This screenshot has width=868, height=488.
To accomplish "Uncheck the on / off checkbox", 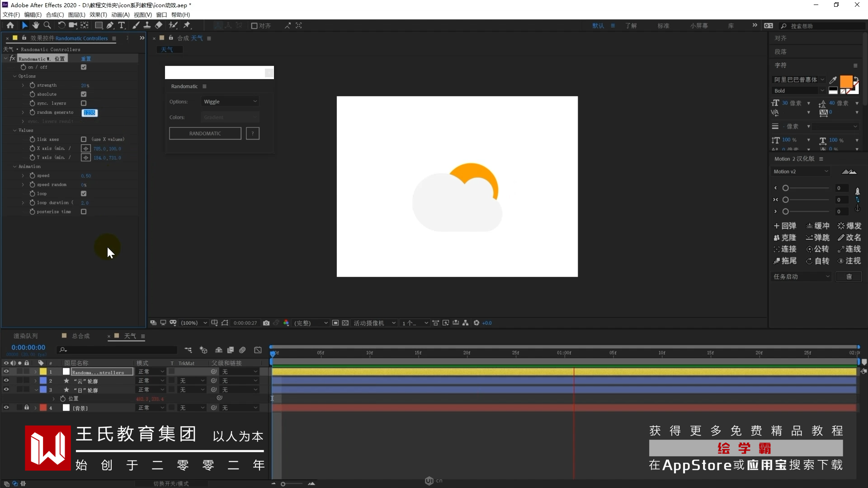I will point(84,67).
